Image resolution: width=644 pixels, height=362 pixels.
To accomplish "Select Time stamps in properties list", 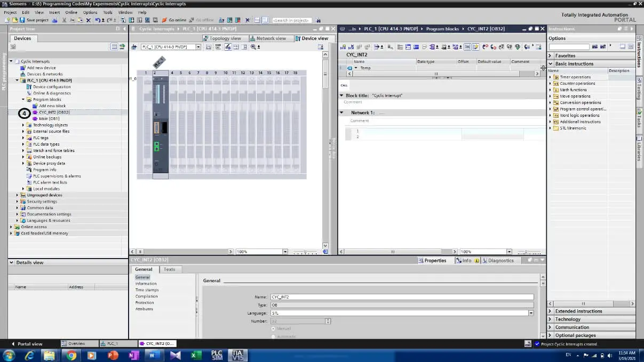I will (x=147, y=290).
